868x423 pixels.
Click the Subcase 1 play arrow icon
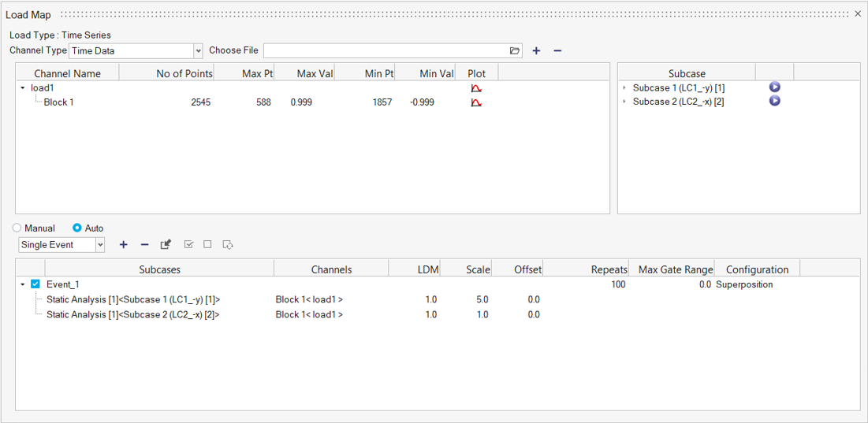(774, 87)
